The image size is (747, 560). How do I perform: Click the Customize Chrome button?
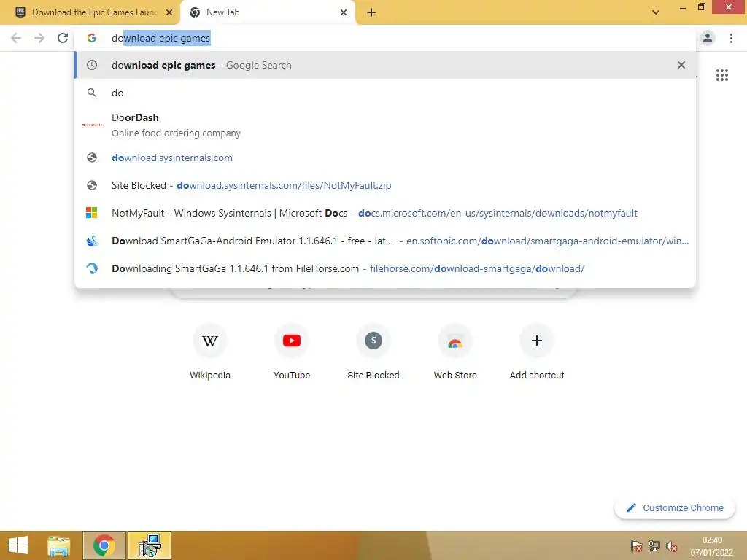(x=675, y=507)
